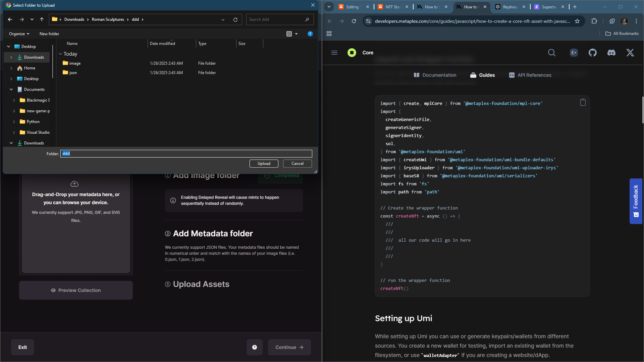
Task: Open the Discord icon link
Action: click(611, 53)
